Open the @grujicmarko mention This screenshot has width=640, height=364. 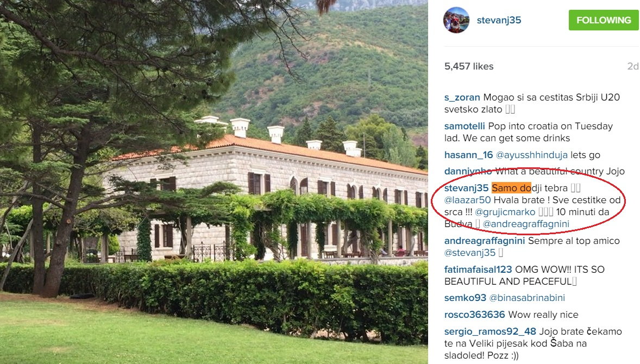505,212
